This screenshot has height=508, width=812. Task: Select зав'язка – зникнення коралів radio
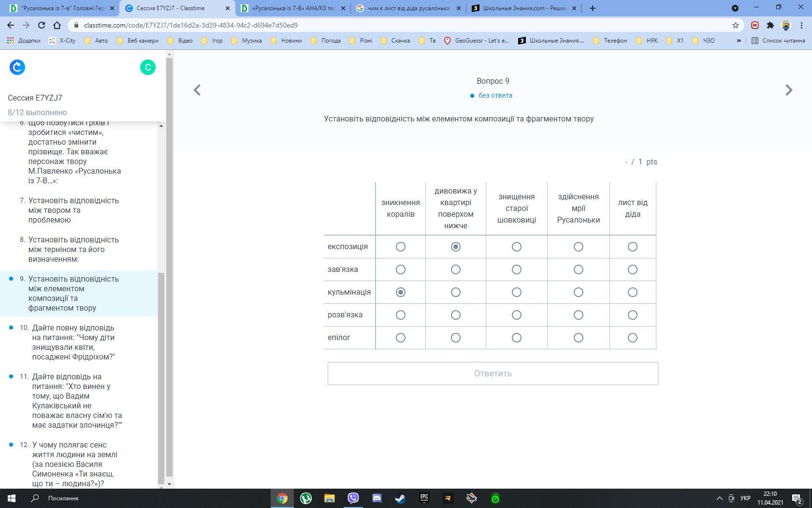(x=401, y=269)
